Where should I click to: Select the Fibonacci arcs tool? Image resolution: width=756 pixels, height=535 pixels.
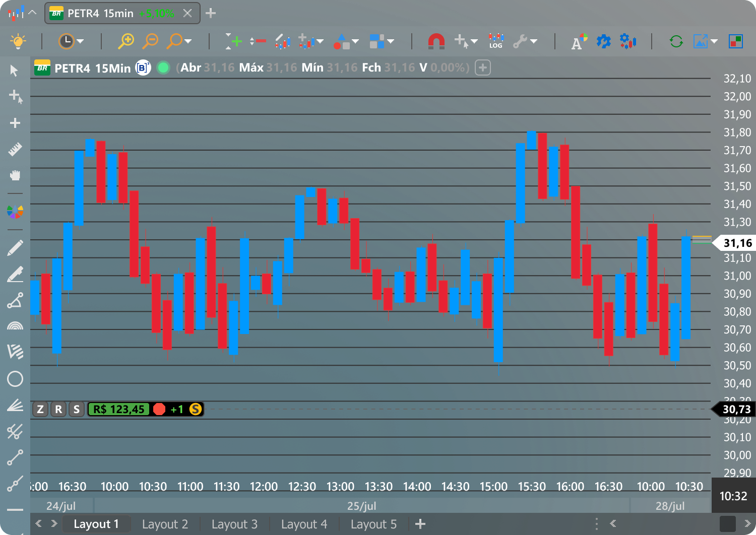click(15, 326)
